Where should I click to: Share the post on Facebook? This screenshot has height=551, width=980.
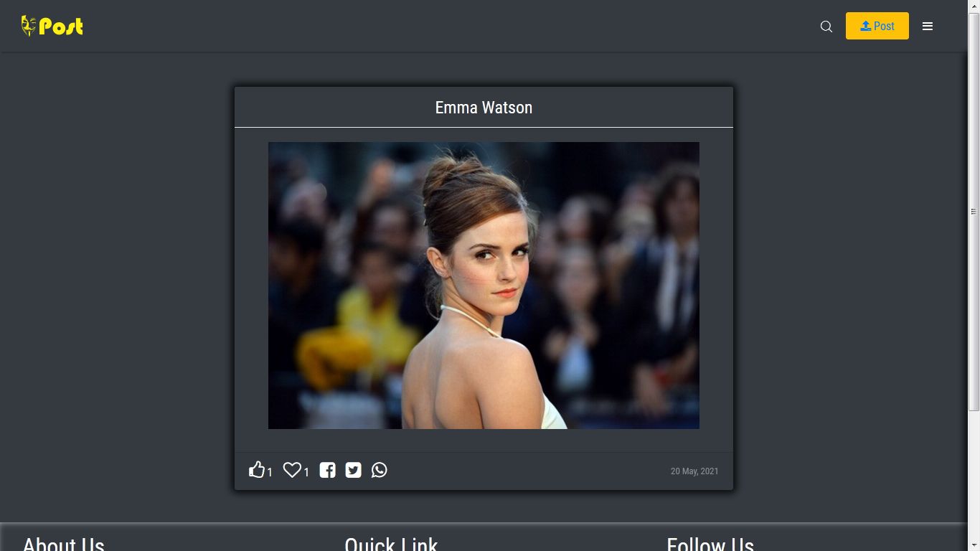[327, 470]
